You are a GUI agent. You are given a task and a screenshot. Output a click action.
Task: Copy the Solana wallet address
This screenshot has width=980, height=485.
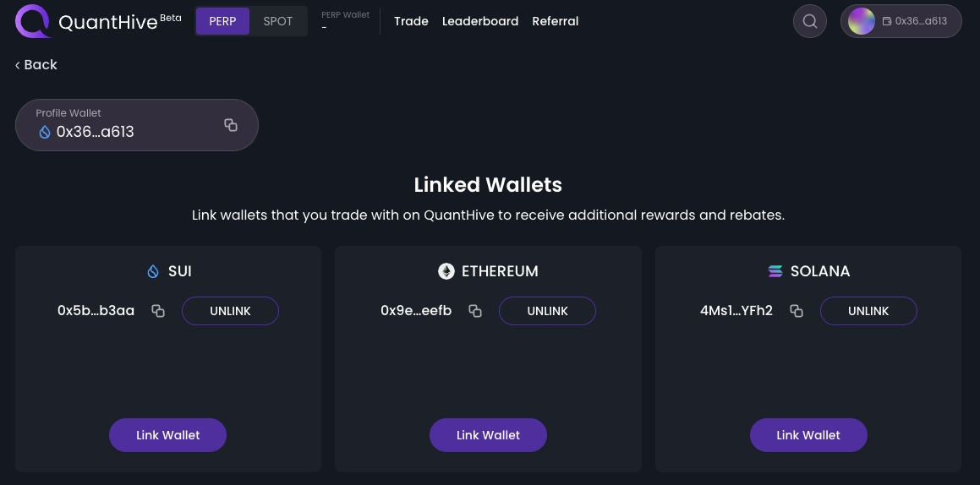click(x=796, y=311)
